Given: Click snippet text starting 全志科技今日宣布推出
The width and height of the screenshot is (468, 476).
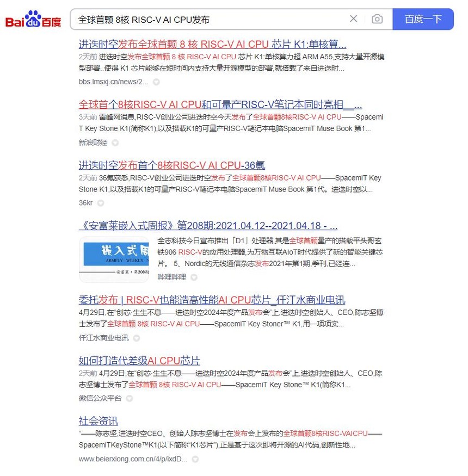Looking at the screenshot, I should [270, 252].
